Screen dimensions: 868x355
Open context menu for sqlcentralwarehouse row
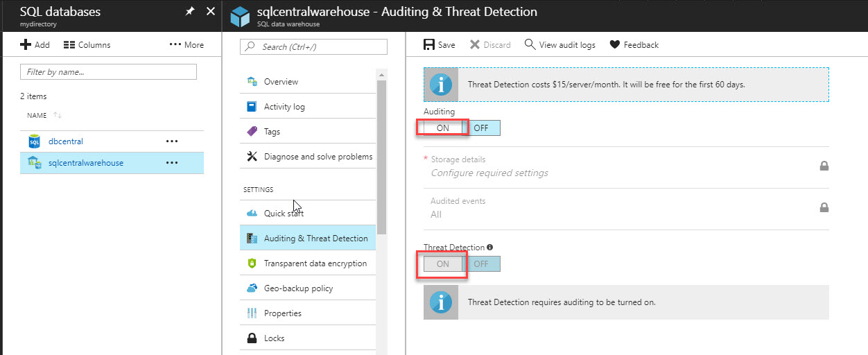point(172,163)
